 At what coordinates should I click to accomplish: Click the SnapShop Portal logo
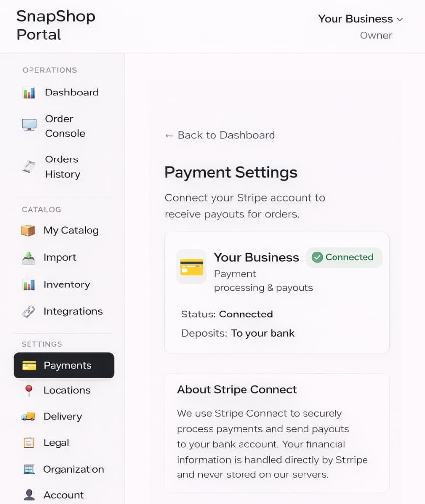click(56, 26)
